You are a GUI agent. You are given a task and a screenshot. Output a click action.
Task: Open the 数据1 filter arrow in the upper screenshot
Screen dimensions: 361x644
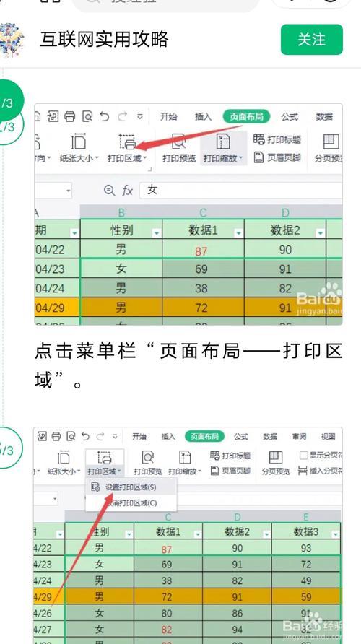pyautogui.click(x=238, y=233)
